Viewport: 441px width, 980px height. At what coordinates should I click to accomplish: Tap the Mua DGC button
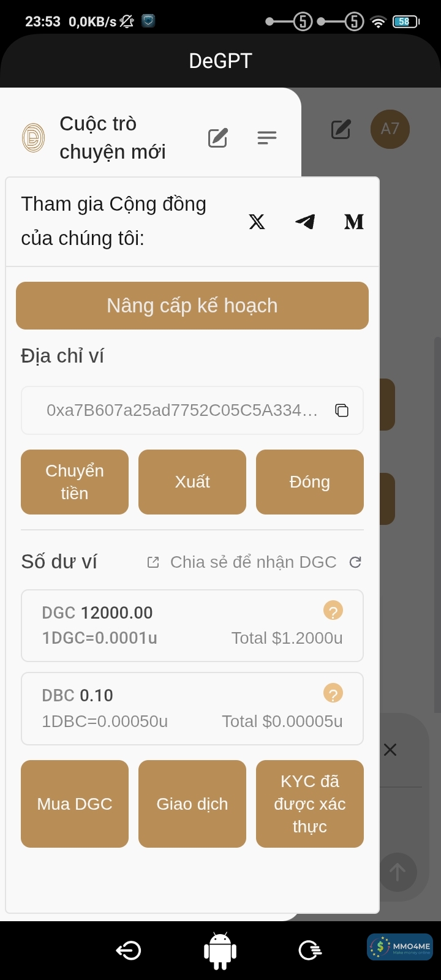(x=75, y=804)
